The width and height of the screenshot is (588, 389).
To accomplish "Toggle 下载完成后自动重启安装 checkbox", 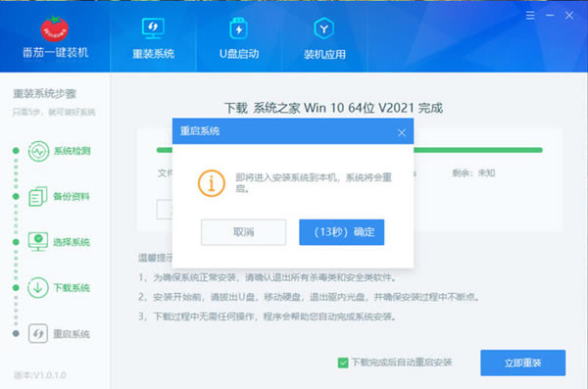I will click(343, 363).
